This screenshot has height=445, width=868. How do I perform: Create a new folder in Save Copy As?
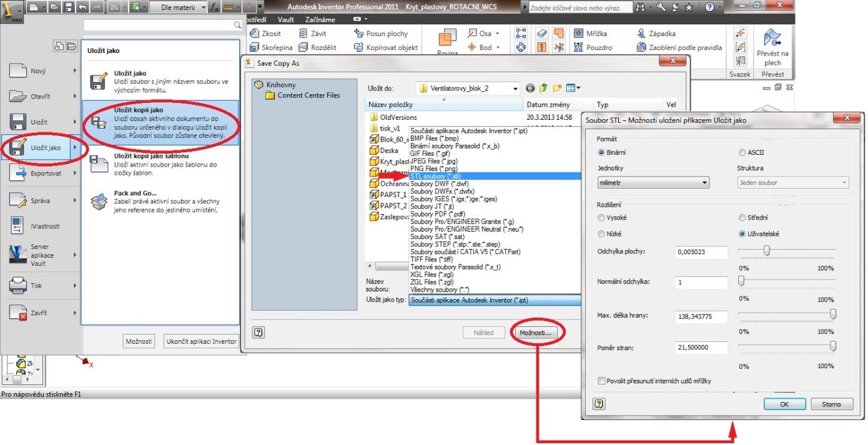[x=556, y=89]
